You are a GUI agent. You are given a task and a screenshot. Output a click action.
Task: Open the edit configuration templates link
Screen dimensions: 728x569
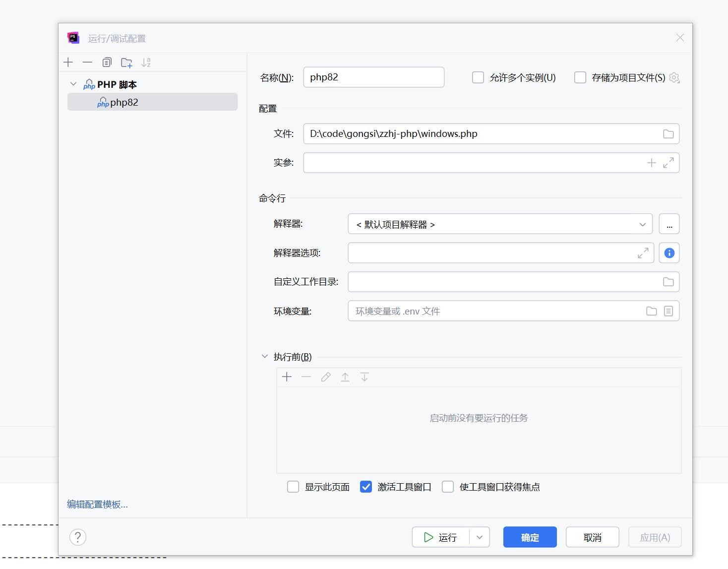[x=97, y=505]
